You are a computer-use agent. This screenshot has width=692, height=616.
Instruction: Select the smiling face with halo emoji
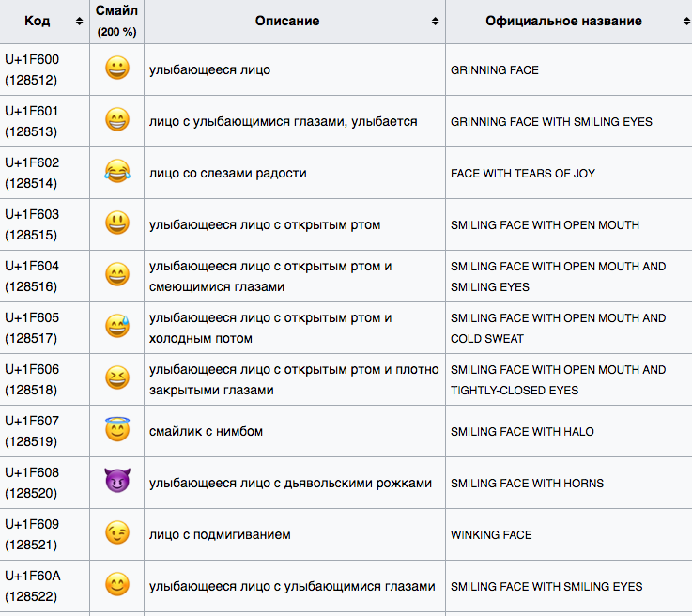point(117,429)
